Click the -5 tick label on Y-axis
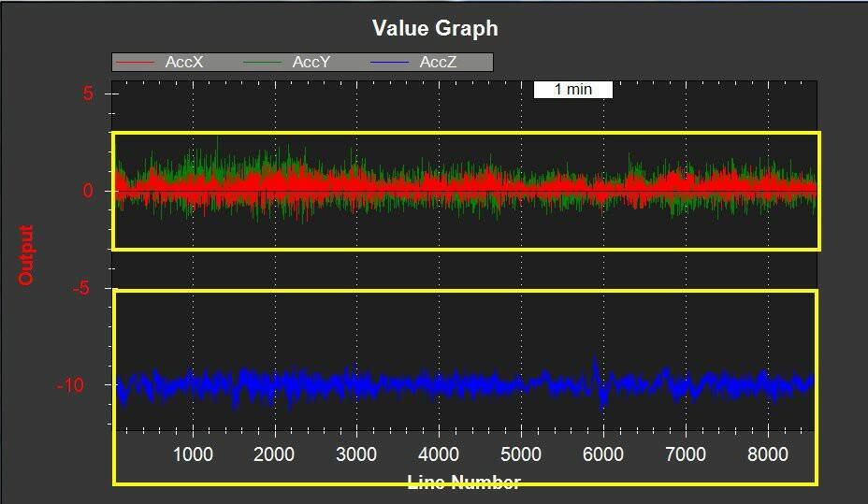 (x=83, y=288)
